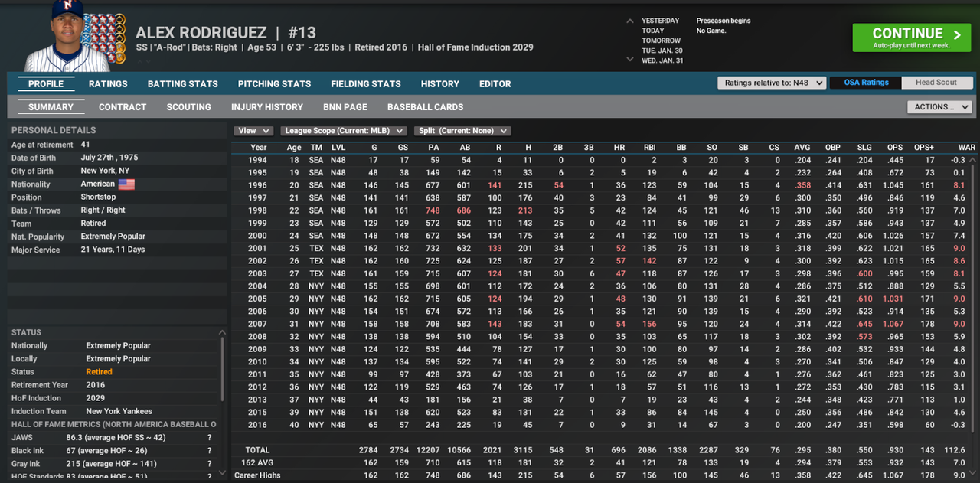Click the 'Preseason begins' calendar note
This screenshot has height=483, width=980.
(x=724, y=21)
